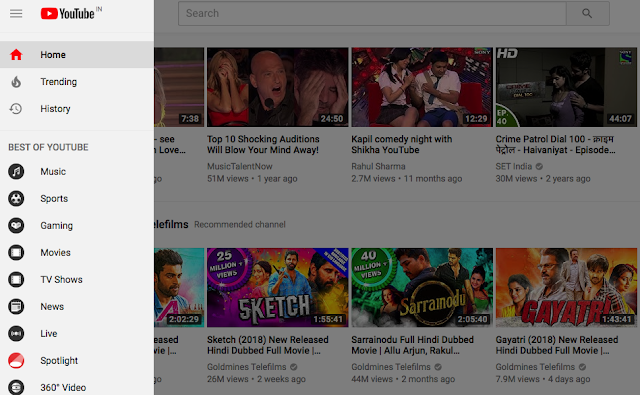Open Trending in the sidebar
The height and width of the screenshot is (395, 640).
point(77,82)
